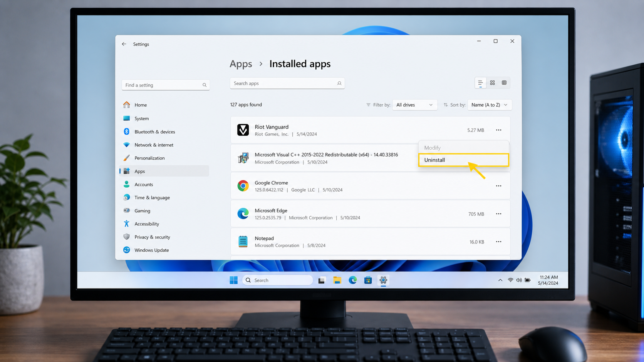
Task: Open File Explorer from taskbar
Action: 337,280
